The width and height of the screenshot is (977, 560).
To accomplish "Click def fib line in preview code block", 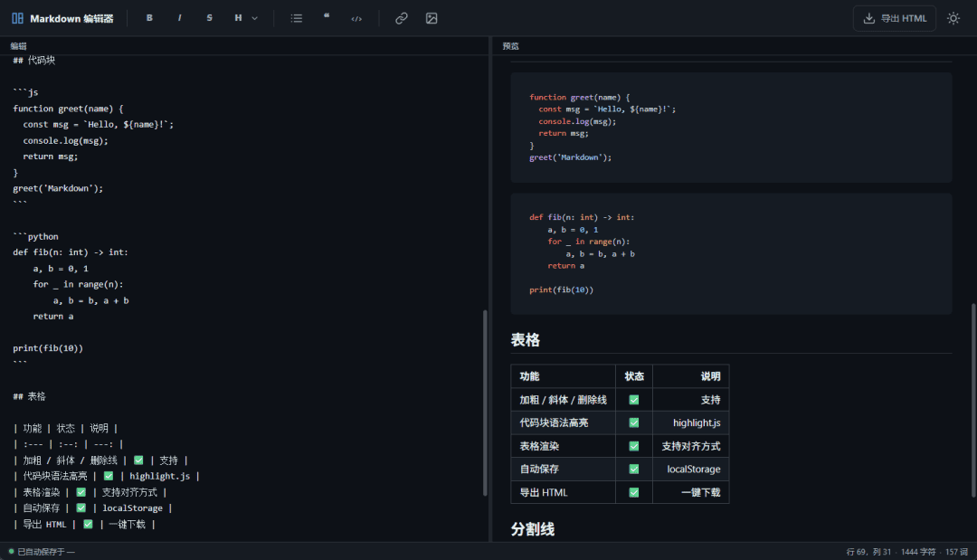I will (x=582, y=217).
